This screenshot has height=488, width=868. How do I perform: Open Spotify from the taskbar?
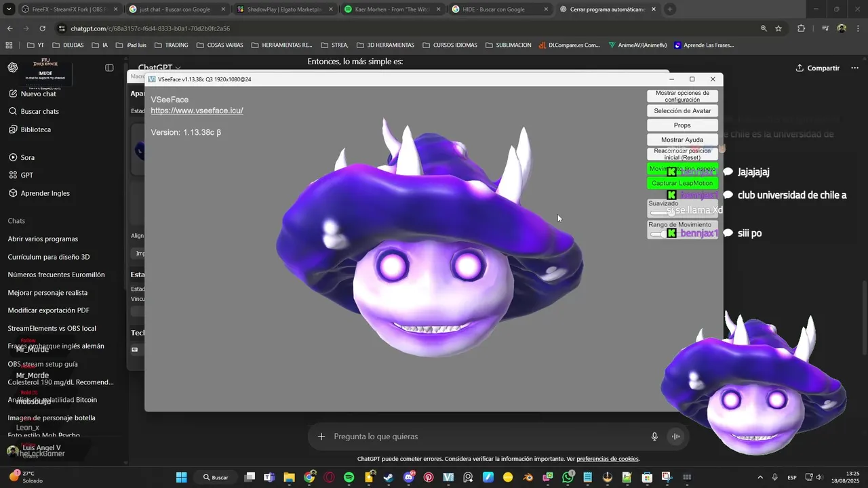[x=349, y=477]
